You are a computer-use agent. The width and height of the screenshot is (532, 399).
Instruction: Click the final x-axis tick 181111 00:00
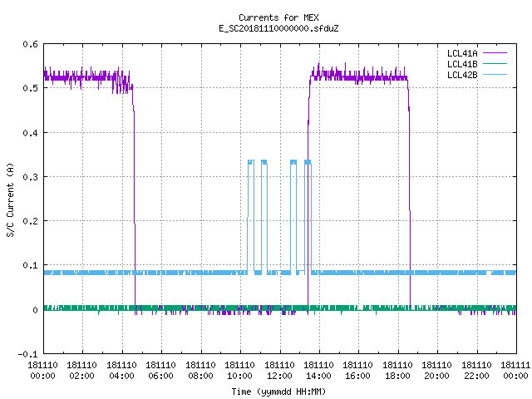(x=515, y=371)
